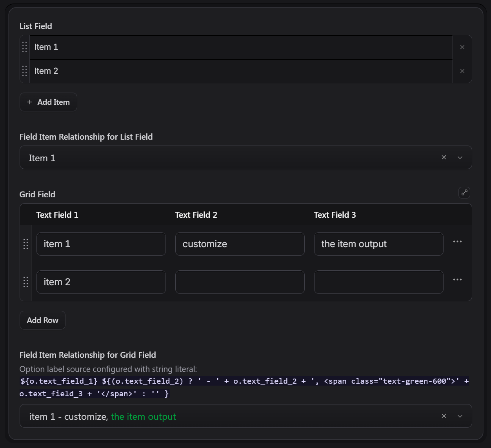The height and width of the screenshot is (448, 491).
Task: Focus the 'item 2' Text Field 1 cell
Action: (x=101, y=282)
